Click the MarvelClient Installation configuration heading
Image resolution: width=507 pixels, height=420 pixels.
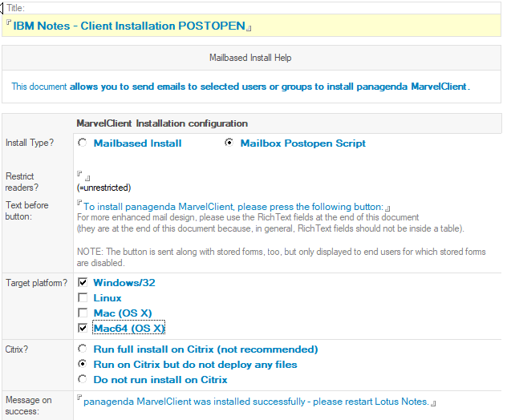click(x=162, y=123)
